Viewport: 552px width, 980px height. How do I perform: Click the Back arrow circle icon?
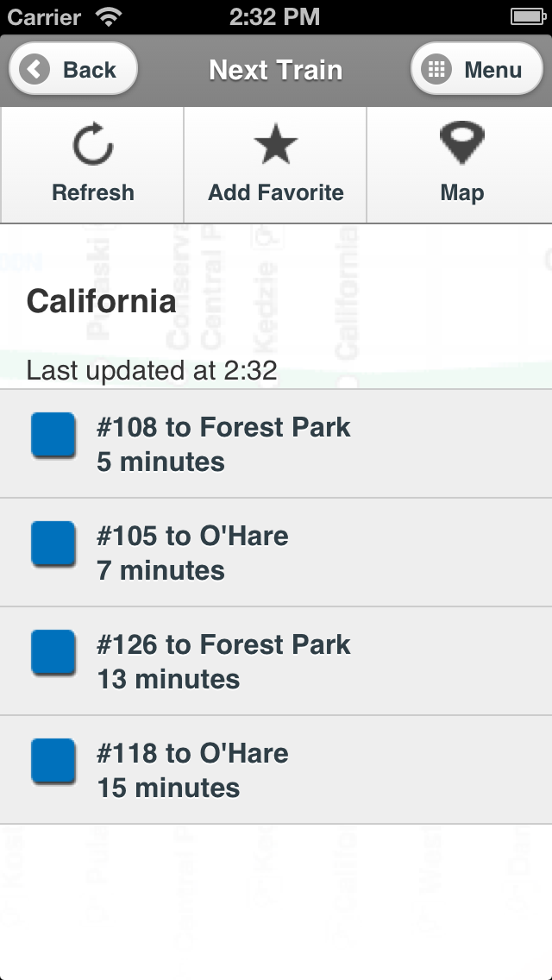(x=35, y=69)
